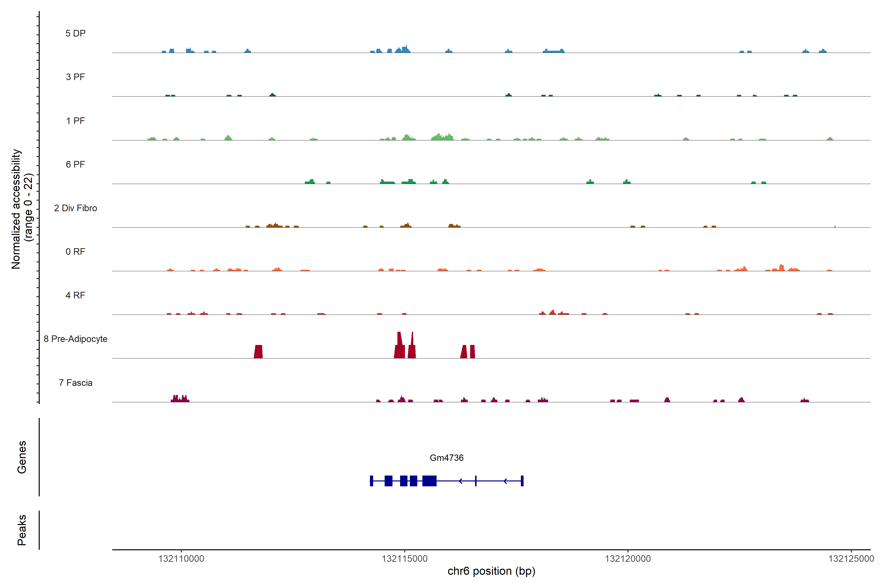The height and width of the screenshot is (588, 882).
Task: Click the 1 PF track label
Action: [x=75, y=121]
